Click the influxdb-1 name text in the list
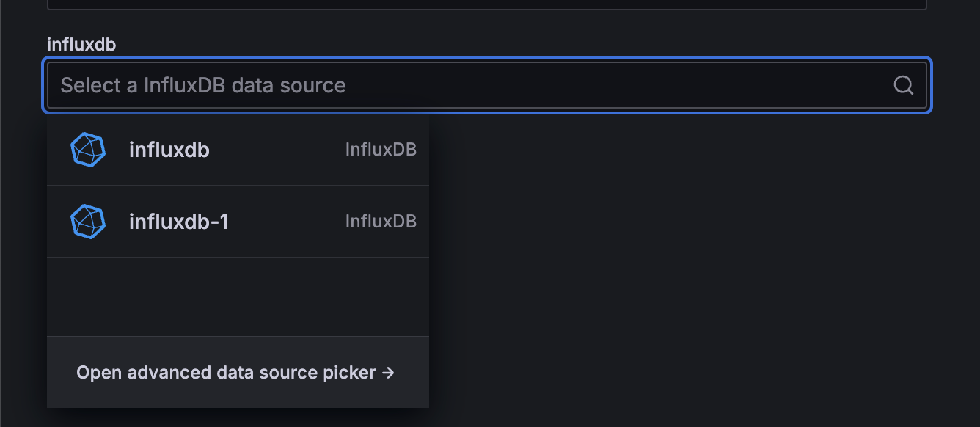 coord(179,222)
